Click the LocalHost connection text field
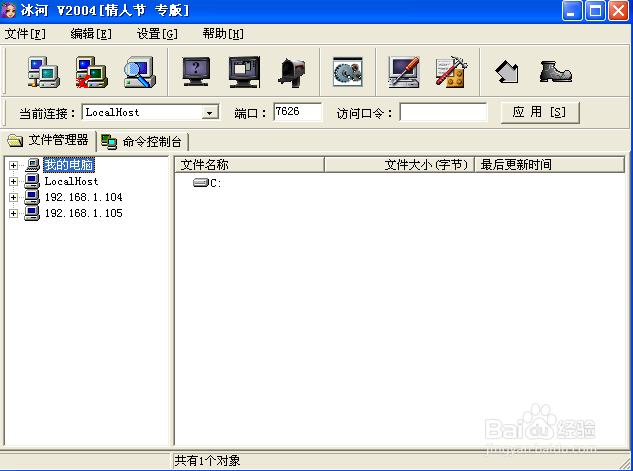Image resolution: width=633 pixels, height=471 pixels. [143, 112]
